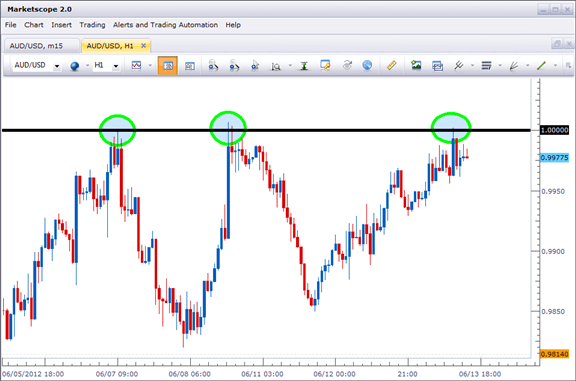Select the fan lines drawing tool
This screenshot has height=381, width=576.
(514, 66)
